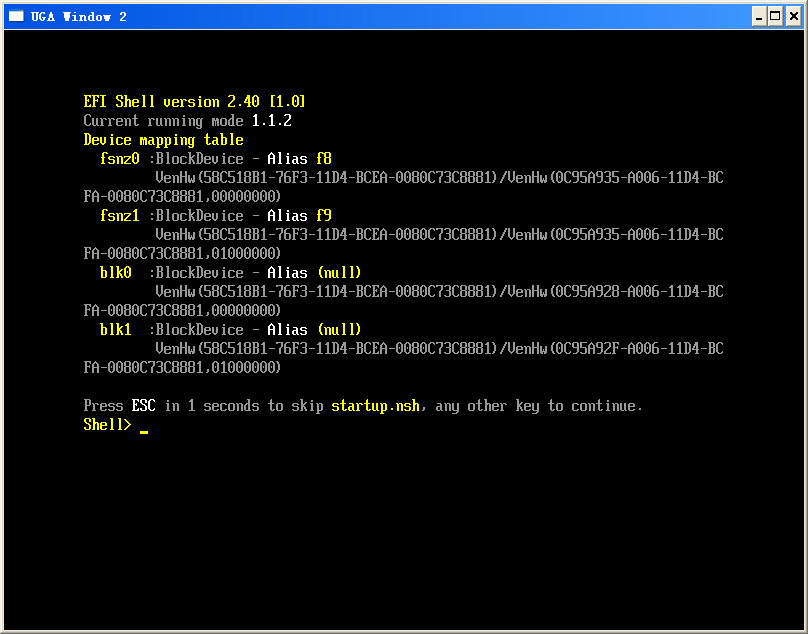The height and width of the screenshot is (634, 808).
Task: Maximize the UGA Window 2 window
Action: pos(775,16)
